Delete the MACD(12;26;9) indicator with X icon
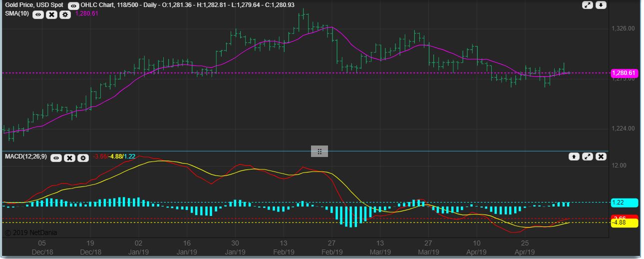644x259 pixels. click(x=69, y=157)
